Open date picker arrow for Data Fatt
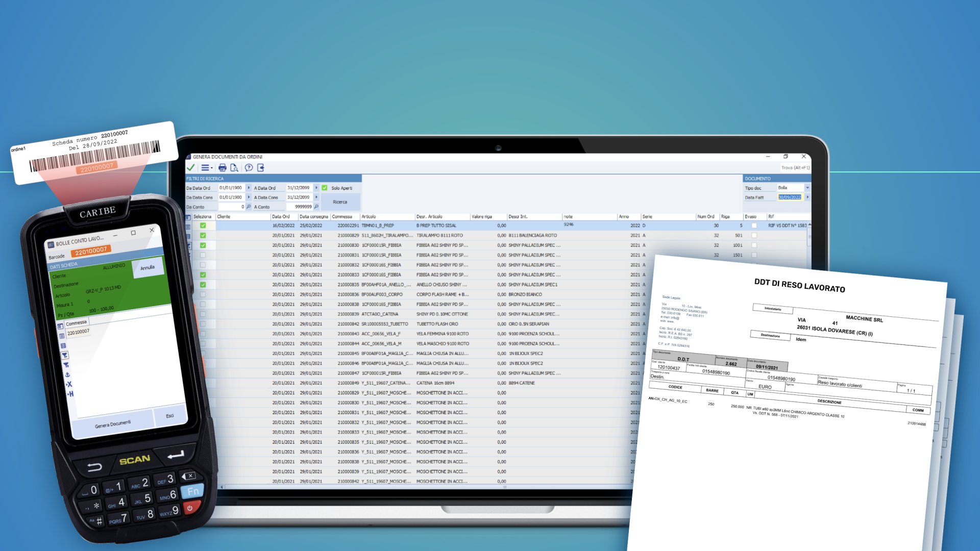Viewport: 980px width, 551px height. coord(807,197)
